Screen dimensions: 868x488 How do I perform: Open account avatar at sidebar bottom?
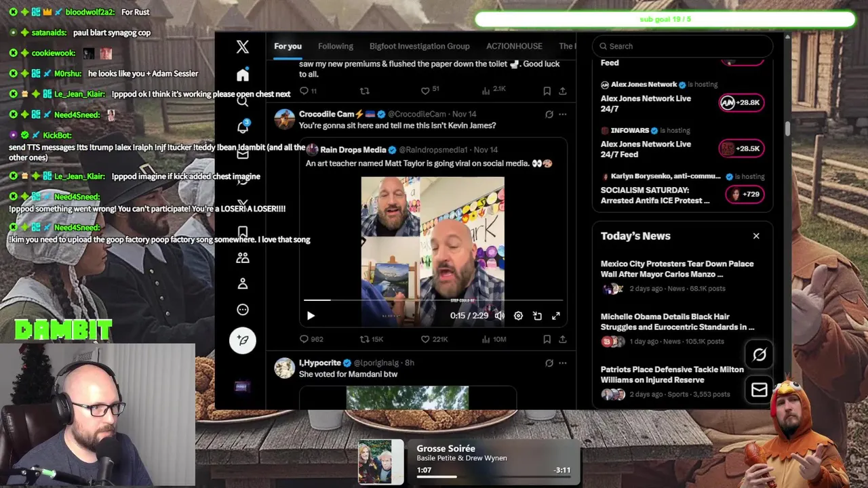pos(242,386)
